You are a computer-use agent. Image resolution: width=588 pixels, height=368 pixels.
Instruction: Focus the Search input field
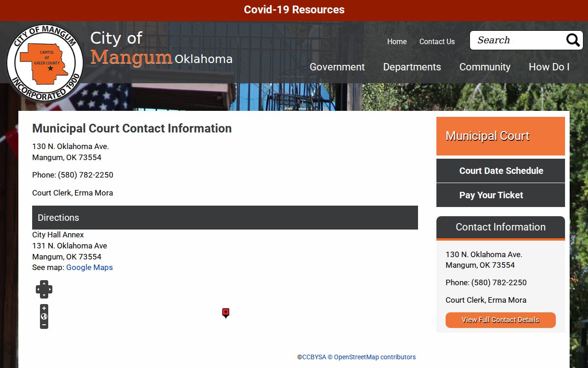518,40
